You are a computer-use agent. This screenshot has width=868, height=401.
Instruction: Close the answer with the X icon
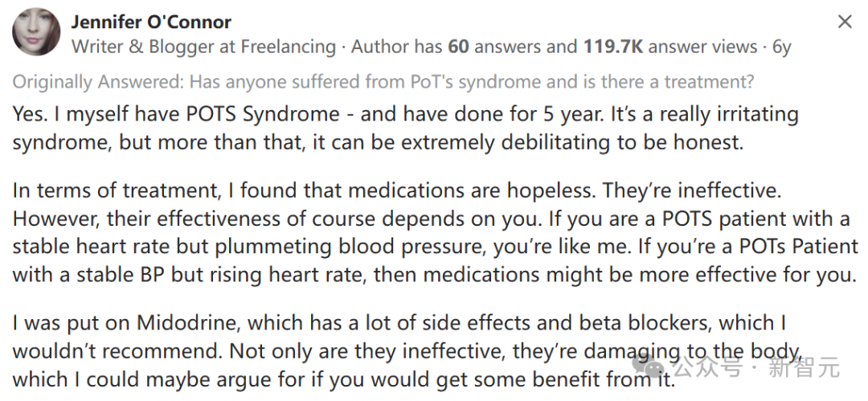[845, 22]
